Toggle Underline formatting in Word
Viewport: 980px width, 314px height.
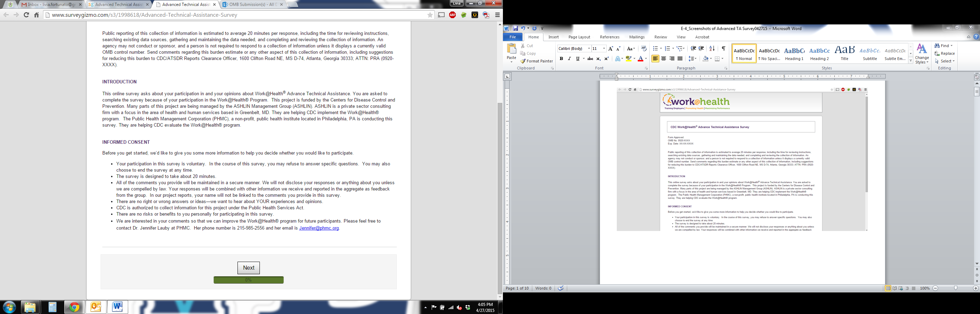click(x=578, y=59)
